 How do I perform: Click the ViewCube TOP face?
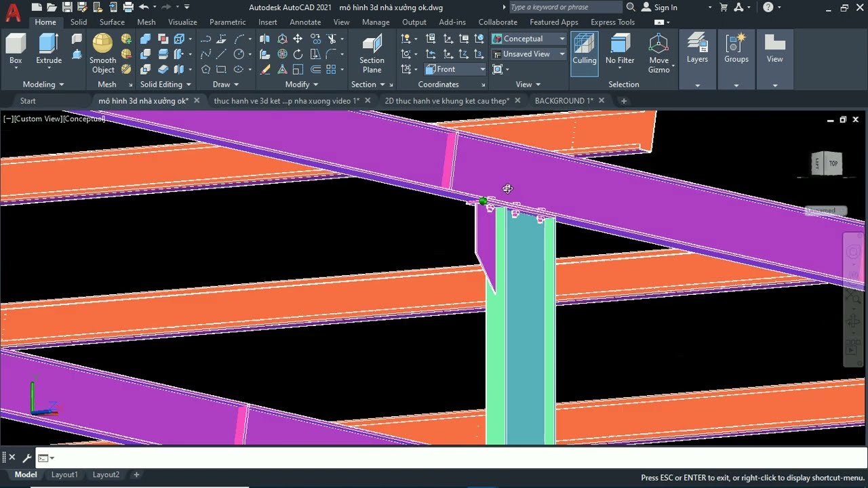pos(833,163)
